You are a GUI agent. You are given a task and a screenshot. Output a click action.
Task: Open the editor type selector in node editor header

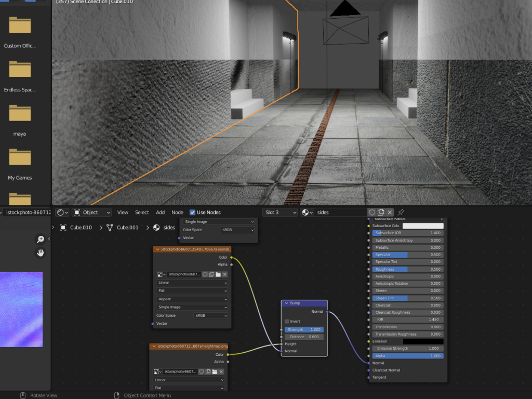pyautogui.click(x=62, y=212)
